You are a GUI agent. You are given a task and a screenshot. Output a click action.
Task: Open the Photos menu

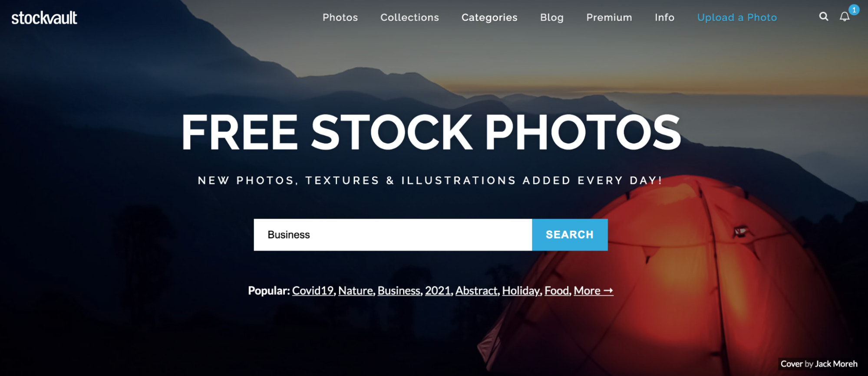340,17
